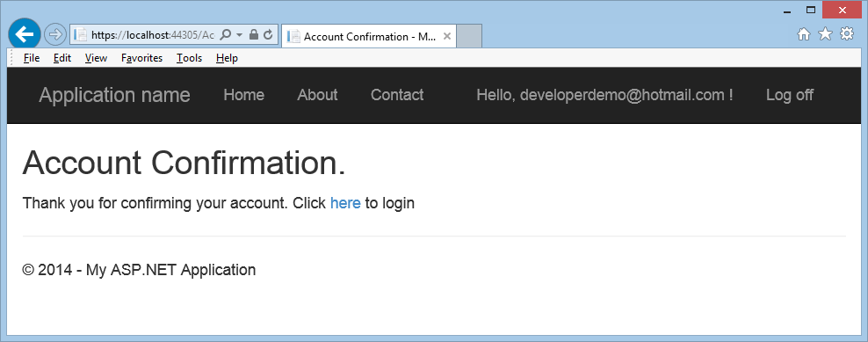This screenshot has width=868, height=342.
Task: Click the Application name brand link
Action: coord(114,95)
